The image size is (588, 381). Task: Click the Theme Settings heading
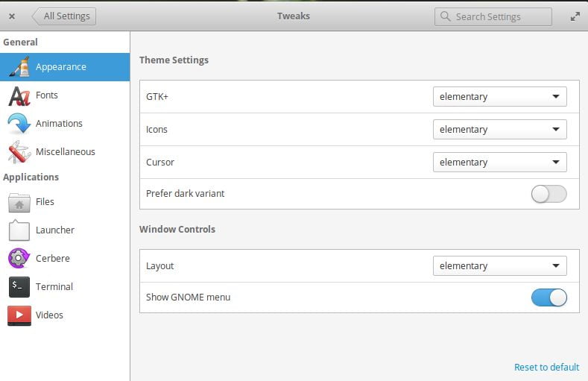[174, 60]
